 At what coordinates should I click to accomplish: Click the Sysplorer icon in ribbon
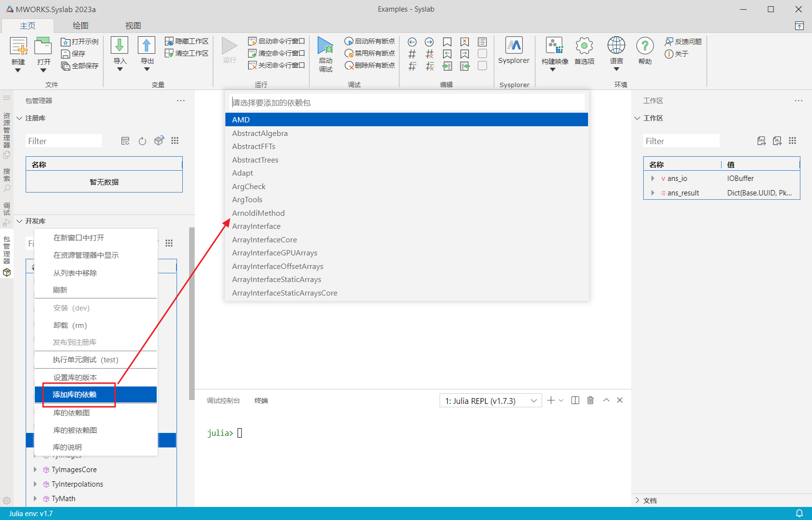click(514, 46)
